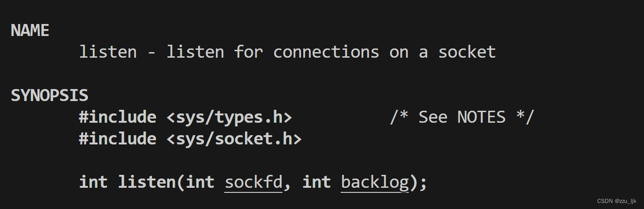Click the word for in the description

248,52
